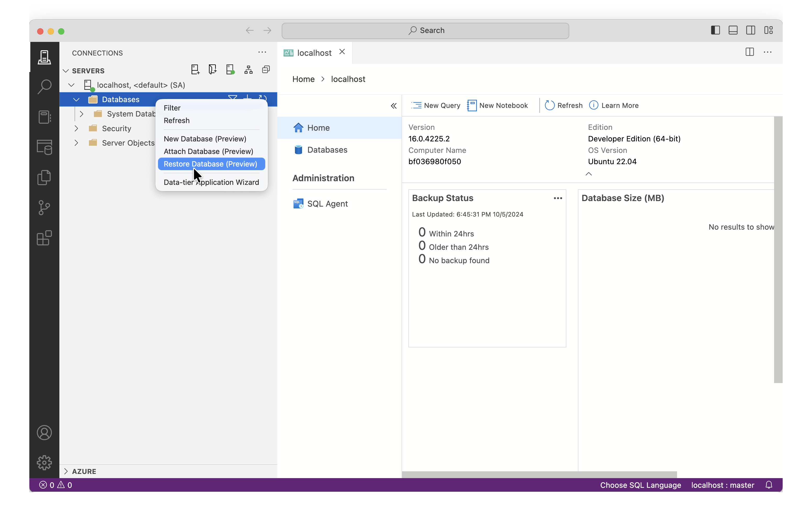The width and height of the screenshot is (812, 531).
Task: Select New Database (Preview) menu item
Action: [212, 139]
